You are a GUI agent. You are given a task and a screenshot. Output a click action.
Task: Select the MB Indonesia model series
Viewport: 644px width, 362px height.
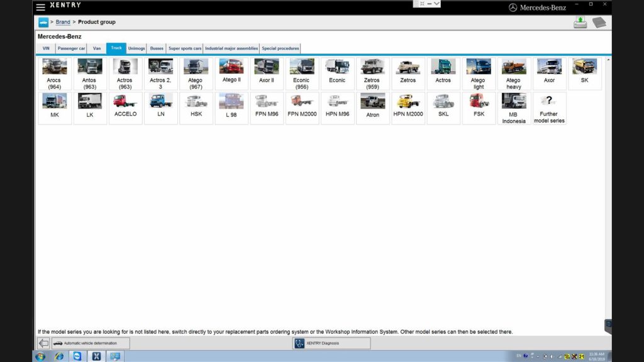(514, 108)
